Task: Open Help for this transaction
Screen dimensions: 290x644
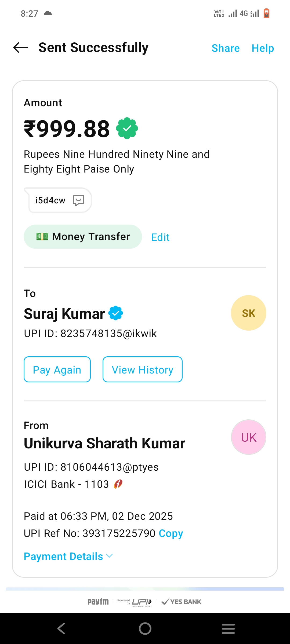Action: 263,48
